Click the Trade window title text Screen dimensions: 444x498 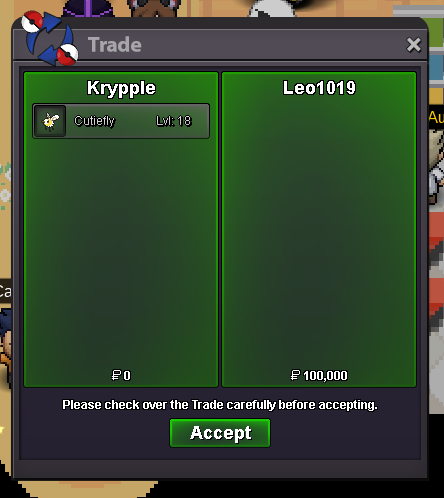pos(115,45)
